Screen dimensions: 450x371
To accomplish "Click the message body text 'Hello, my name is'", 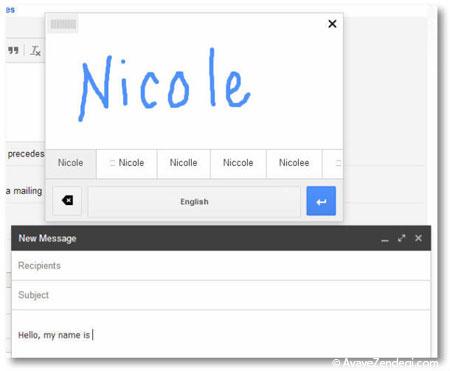I will pos(54,335).
